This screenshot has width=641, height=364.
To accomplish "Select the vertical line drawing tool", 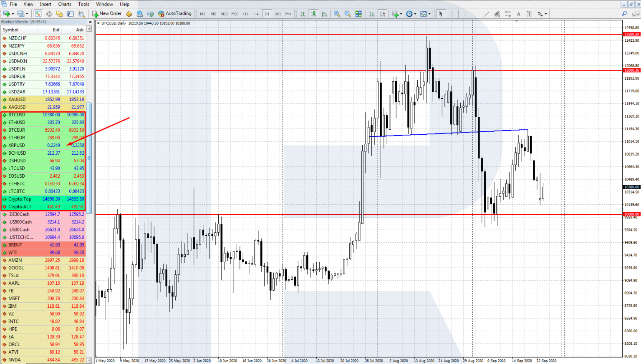I will pyautogui.click(x=465, y=14).
